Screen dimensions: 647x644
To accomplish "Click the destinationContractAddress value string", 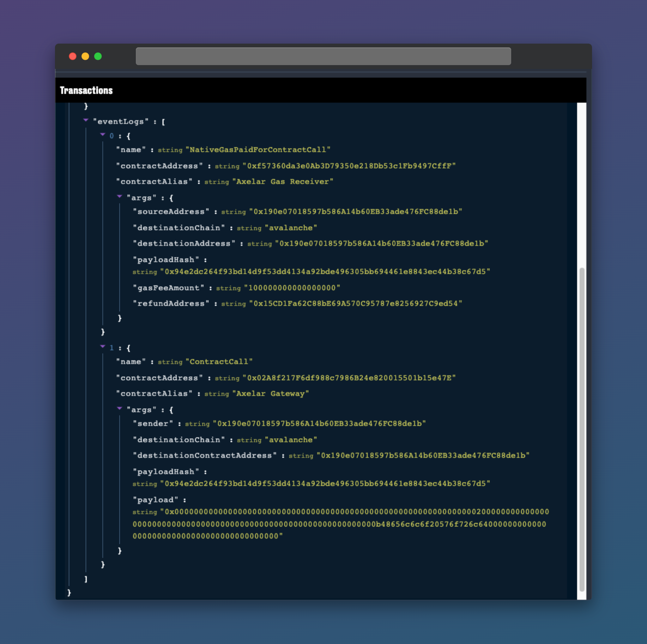I will point(423,456).
